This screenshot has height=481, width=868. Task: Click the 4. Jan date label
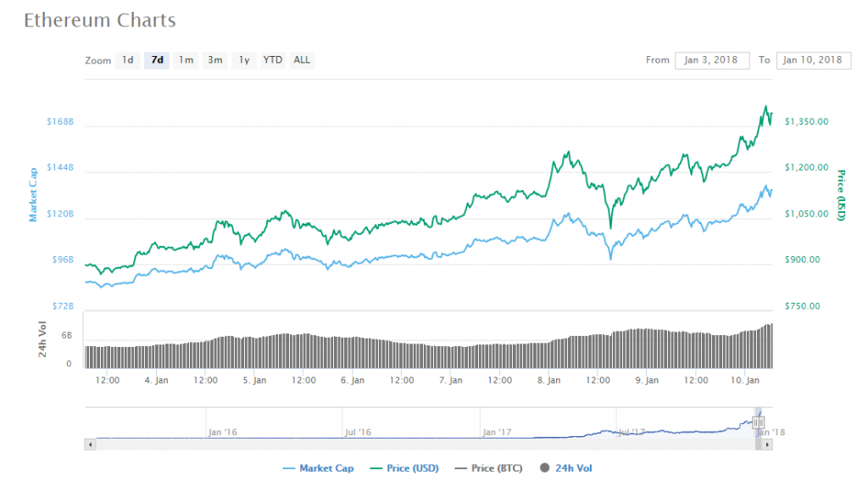pyautogui.click(x=156, y=380)
